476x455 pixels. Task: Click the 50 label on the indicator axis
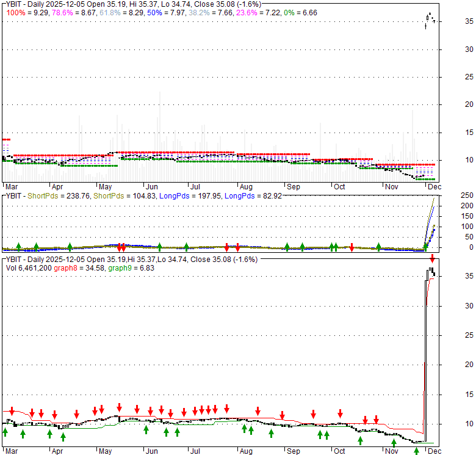[x=469, y=236]
